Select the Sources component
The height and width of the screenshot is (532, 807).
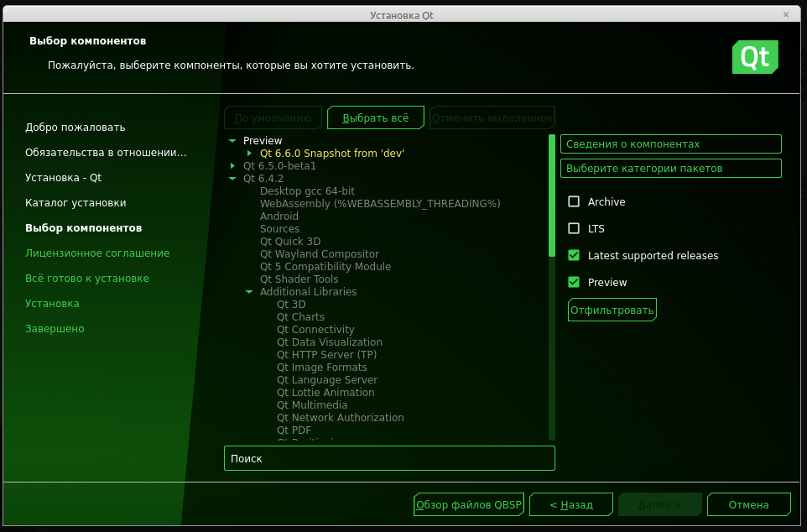(x=279, y=229)
